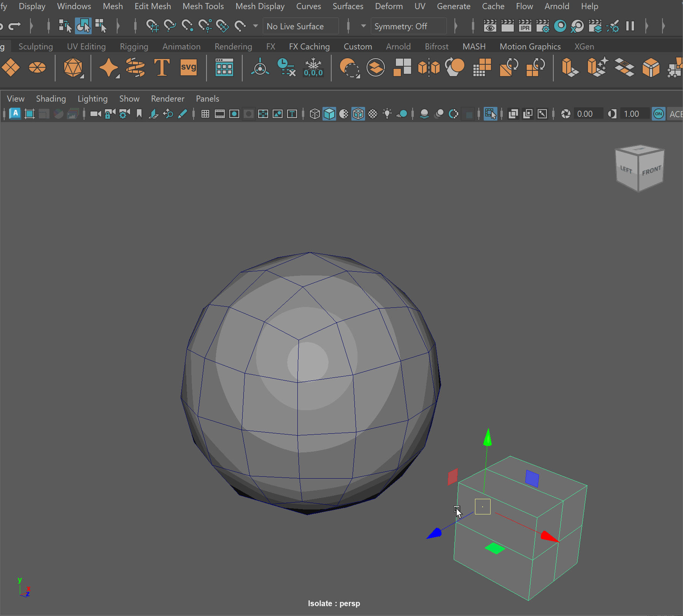Screen dimensions: 683x616
Task: Open the Mesh Tools menu
Action: [203, 6]
